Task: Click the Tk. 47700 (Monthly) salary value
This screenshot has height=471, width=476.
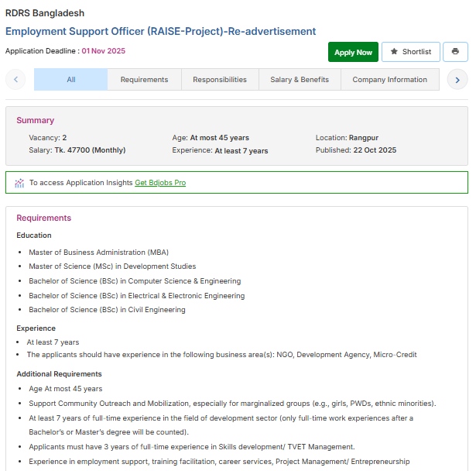Action: [90, 150]
